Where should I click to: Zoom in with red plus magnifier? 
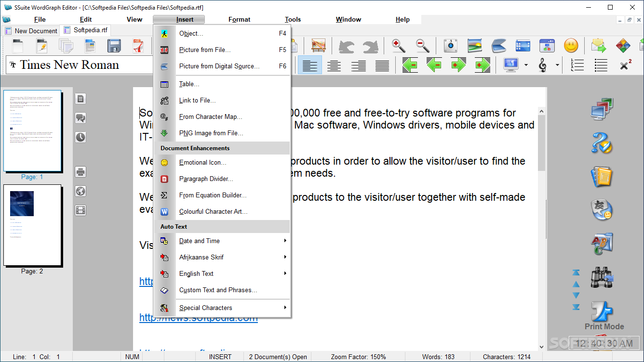[399, 46]
